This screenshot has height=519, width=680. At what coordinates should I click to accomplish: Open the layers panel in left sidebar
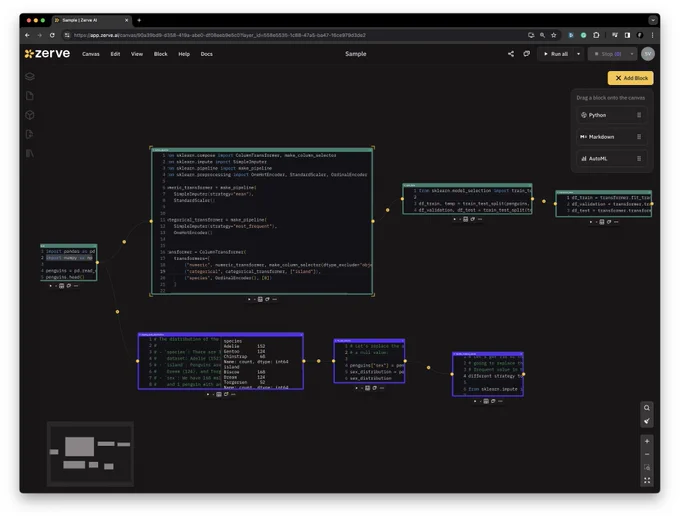pos(30,77)
